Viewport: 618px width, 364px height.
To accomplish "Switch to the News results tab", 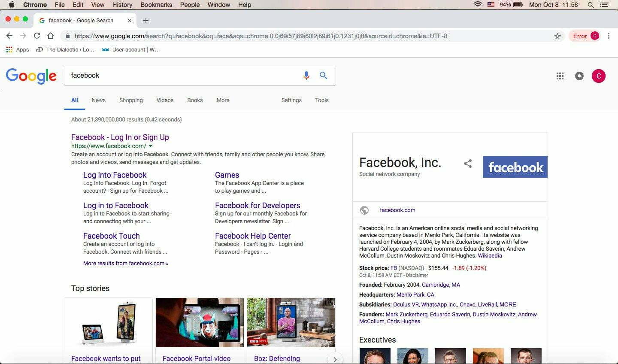I will click(x=98, y=100).
